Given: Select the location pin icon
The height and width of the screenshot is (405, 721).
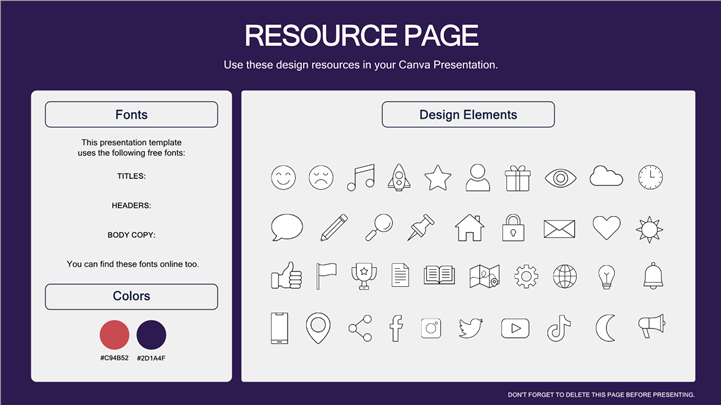Looking at the screenshot, I should point(318,326).
